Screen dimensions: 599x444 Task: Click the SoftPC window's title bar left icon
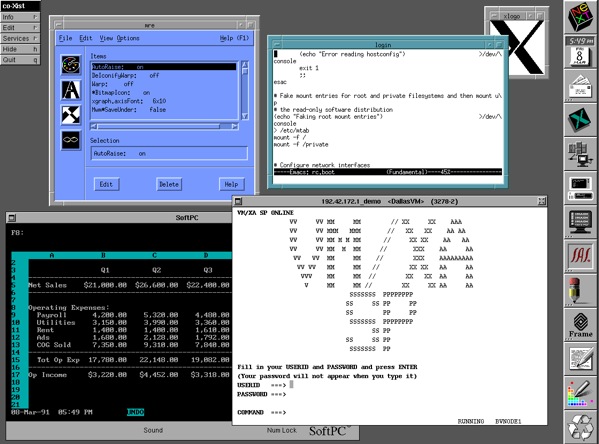pos(12,217)
